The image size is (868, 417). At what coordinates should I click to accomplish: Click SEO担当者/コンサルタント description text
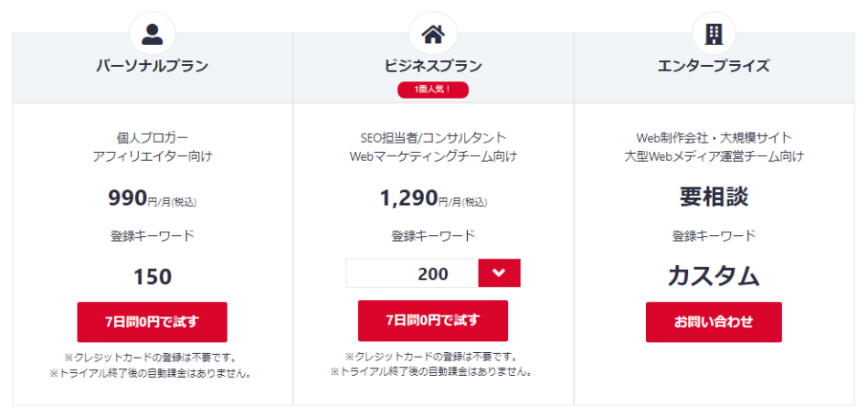point(433,138)
